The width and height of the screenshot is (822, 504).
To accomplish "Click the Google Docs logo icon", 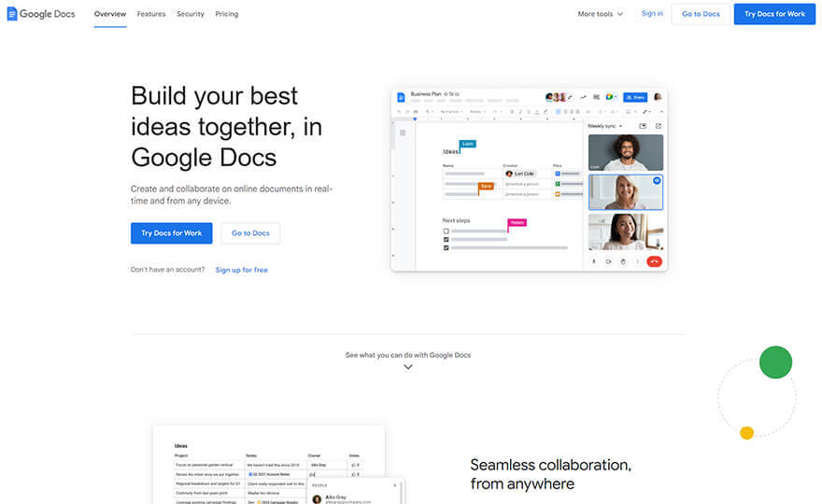I will 12,14.
